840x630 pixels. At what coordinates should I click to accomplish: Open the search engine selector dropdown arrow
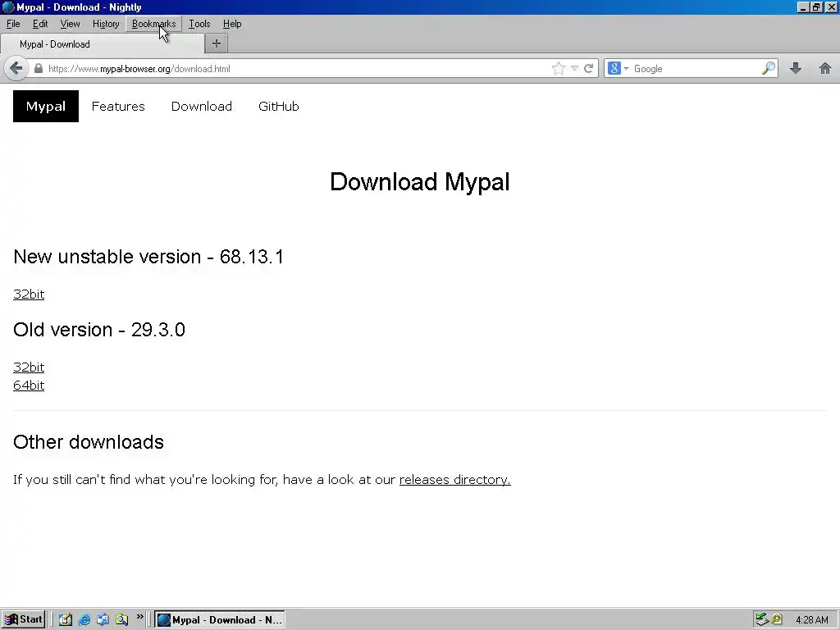626,69
